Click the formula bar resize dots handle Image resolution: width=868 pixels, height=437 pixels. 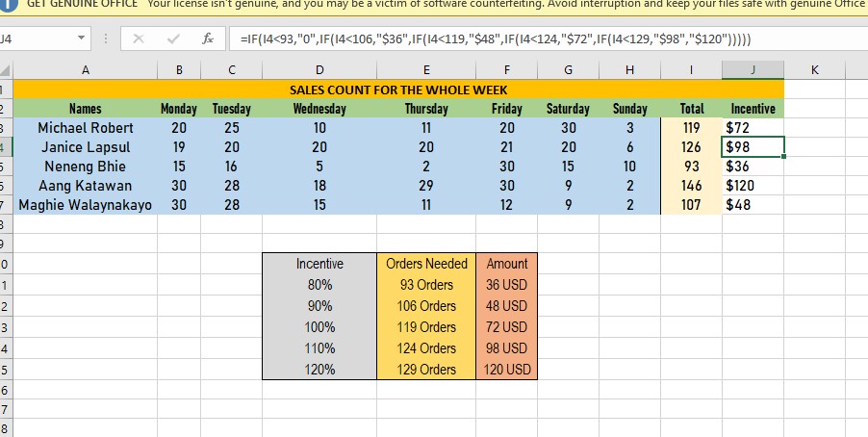pos(104,39)
